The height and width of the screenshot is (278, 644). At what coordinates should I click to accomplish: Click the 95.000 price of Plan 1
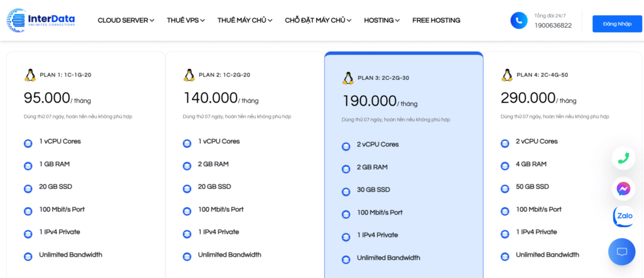pos(47,98)
